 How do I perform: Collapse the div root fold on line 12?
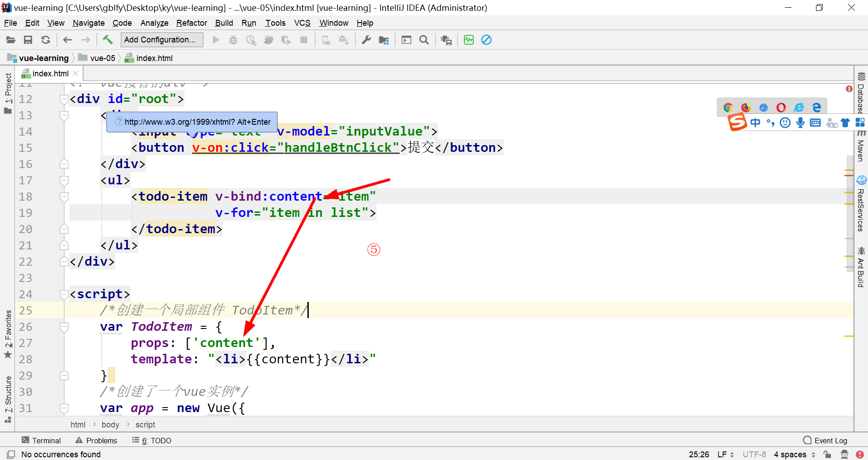pyautogui.click(x=64, y=99)
